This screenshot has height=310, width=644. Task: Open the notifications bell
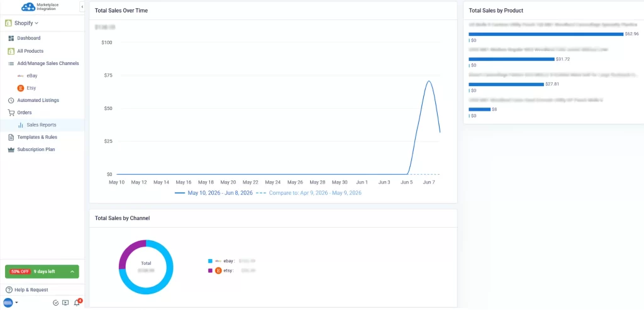pyautogui.click(x=77, y=303)
